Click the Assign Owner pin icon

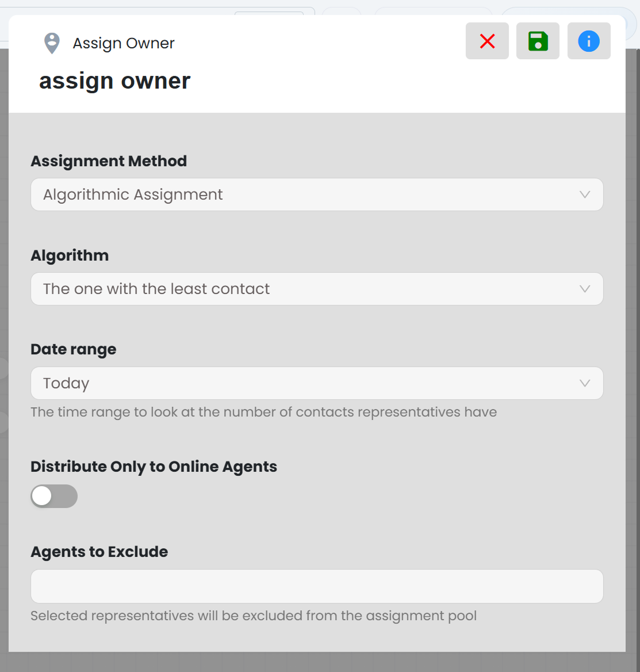(x=52, y=43)
